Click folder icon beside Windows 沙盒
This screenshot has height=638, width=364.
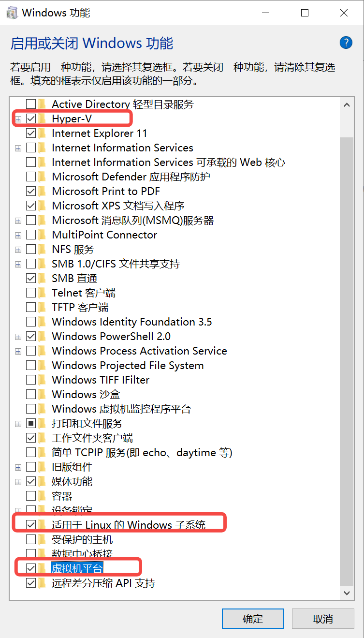pos(43,394)
